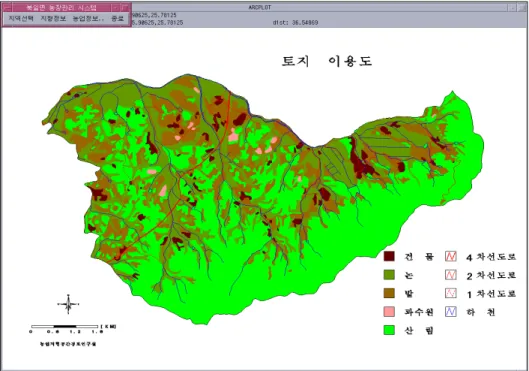Click the 1 차선도로 legend label
This screenshot has height=371, width=529.
click(491, 294)
